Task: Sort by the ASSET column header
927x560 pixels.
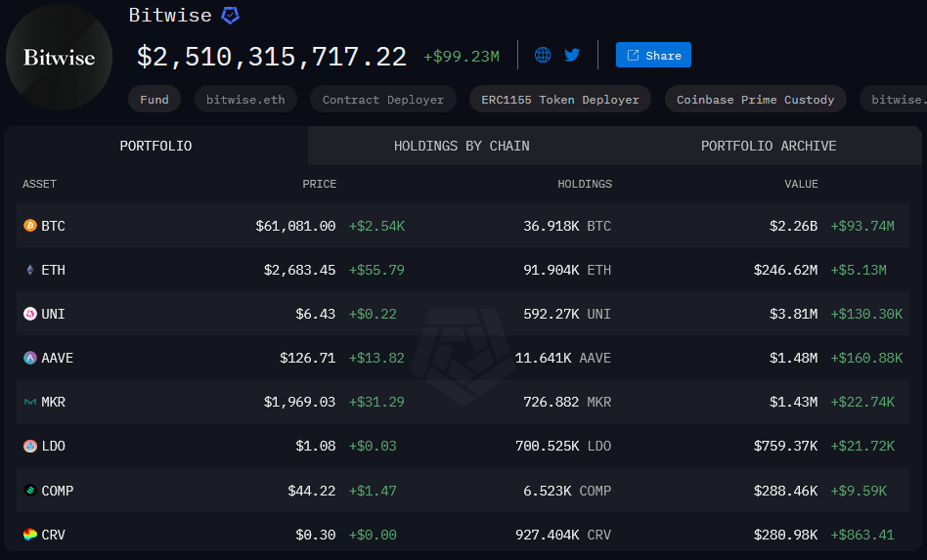Action: [x=40, y=184]
